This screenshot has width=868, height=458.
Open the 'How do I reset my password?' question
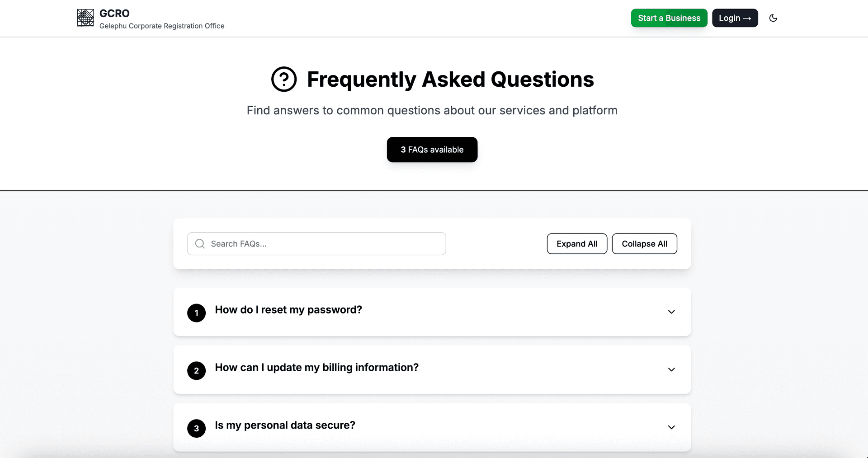tap(288, 310)
